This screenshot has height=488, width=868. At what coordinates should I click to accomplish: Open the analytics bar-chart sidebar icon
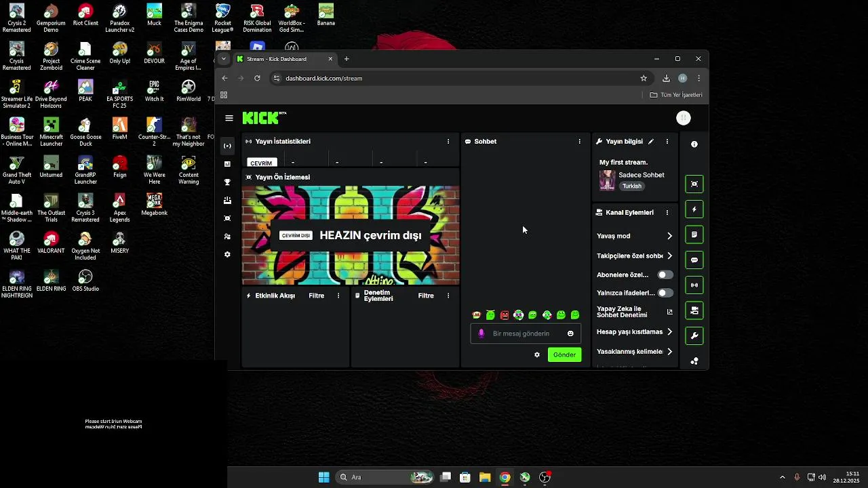[227, 164]
